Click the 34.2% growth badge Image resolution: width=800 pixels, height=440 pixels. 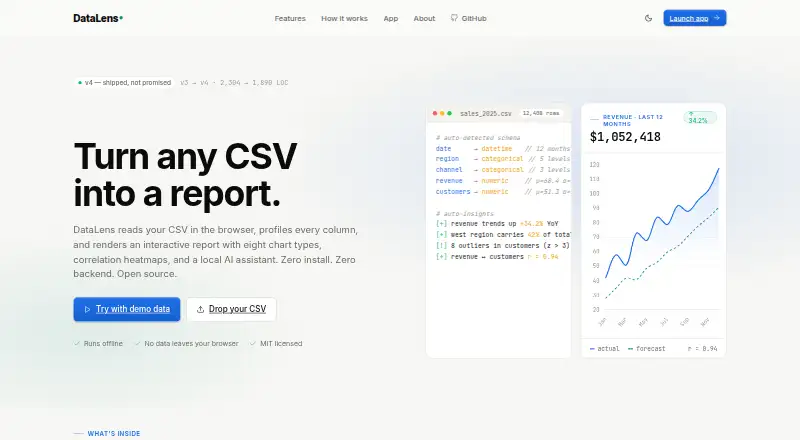coord(700,118)
